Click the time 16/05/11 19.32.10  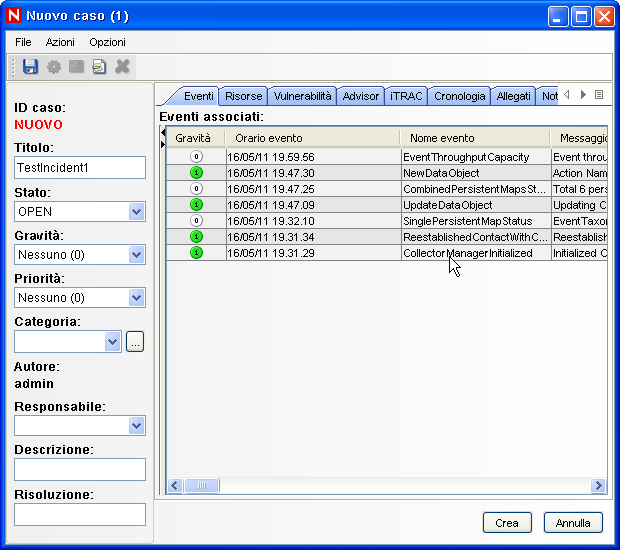[x=271, y=221]
